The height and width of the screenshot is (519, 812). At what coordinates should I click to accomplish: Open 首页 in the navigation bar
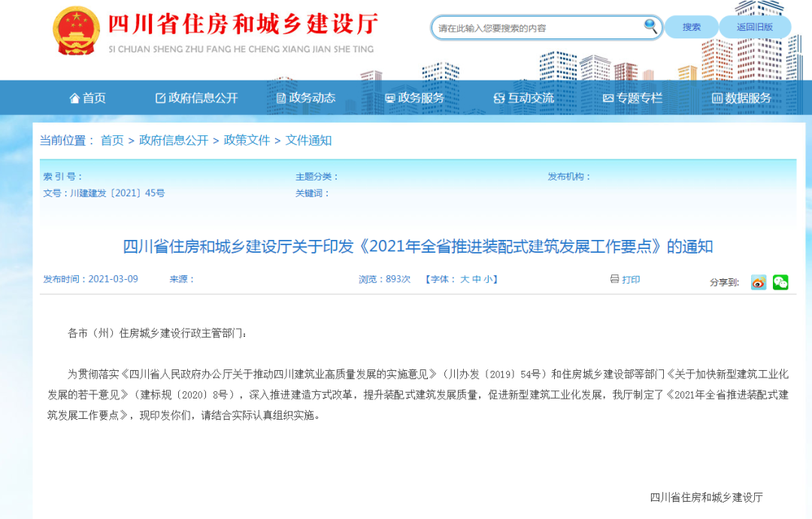[x=87, y=98]
